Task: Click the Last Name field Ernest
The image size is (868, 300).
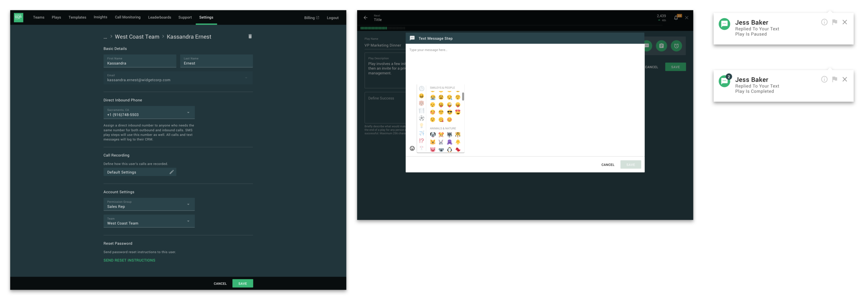Action: point(216,61)
